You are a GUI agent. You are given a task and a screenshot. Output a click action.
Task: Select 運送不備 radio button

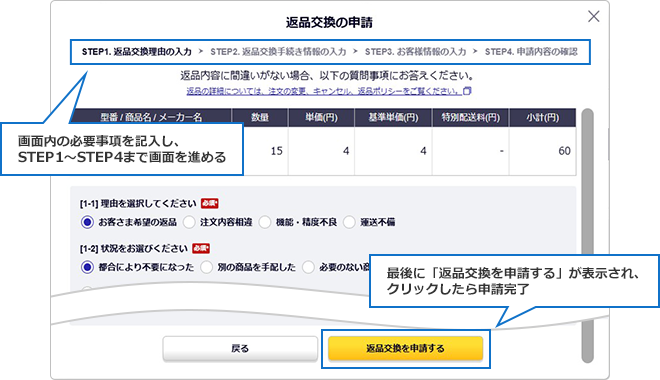click(349, 222)
